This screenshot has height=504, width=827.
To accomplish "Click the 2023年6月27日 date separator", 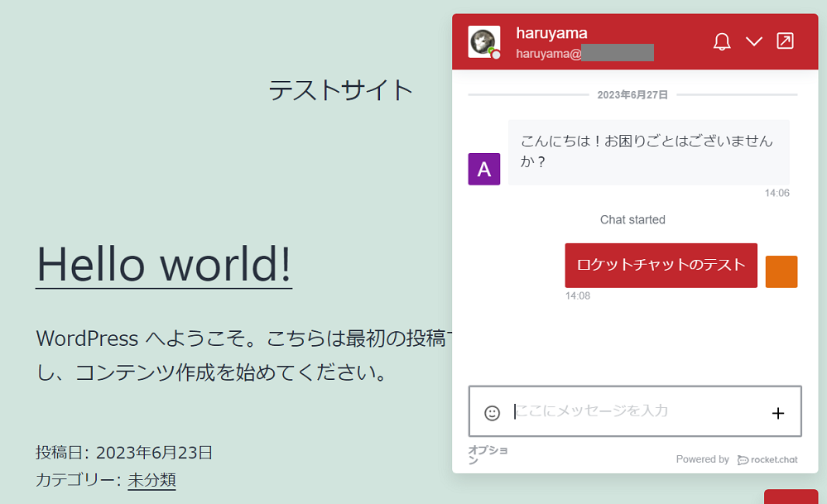I will click(x=632, y=95).
